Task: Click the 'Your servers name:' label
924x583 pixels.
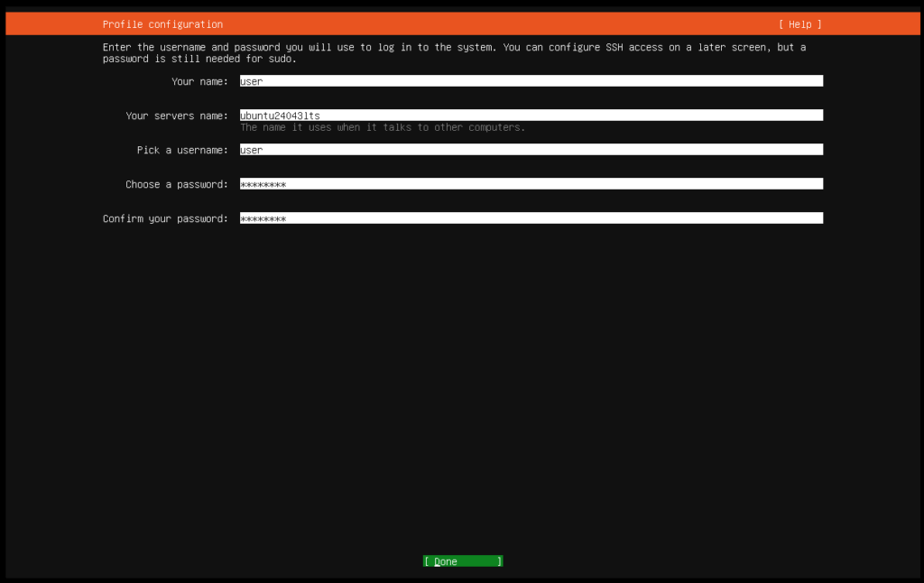Action: coord(177,116)
